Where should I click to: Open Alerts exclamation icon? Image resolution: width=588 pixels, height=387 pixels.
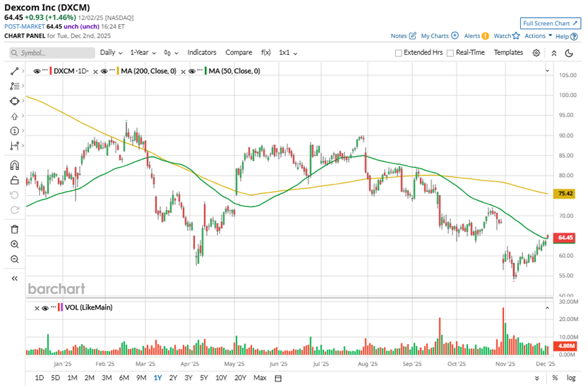[x=485, y=36]
